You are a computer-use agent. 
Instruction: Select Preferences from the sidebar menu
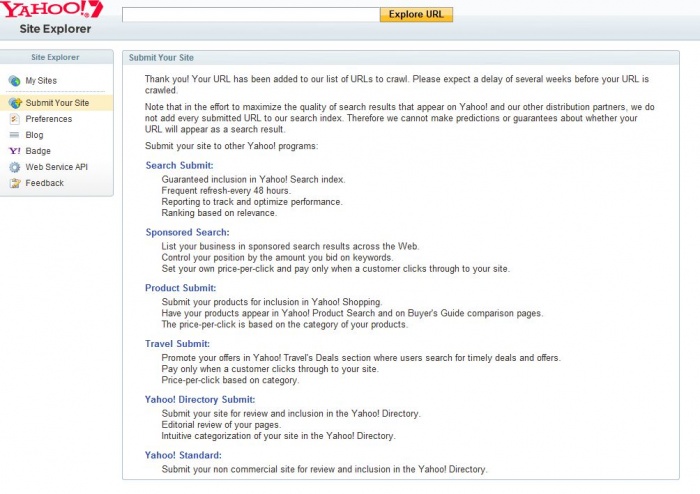coord(49,119)
